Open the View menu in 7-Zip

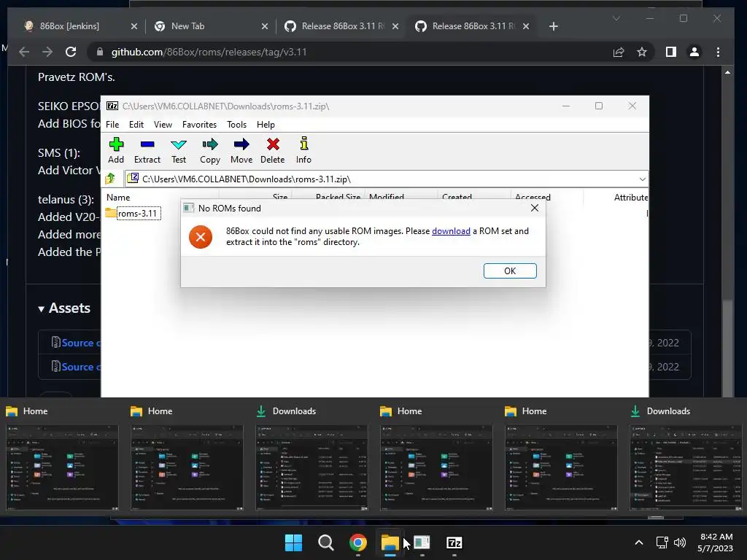pyautogui.click(x=163, y=124)
